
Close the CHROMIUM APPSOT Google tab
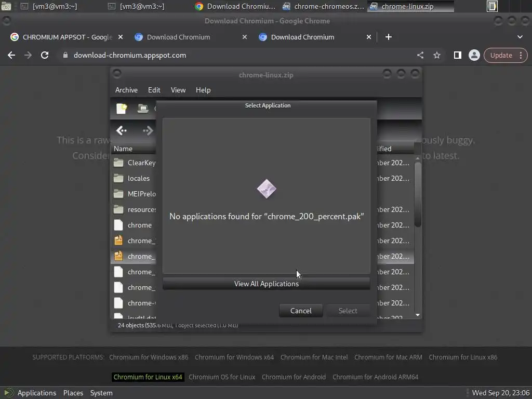pos(121,37)
